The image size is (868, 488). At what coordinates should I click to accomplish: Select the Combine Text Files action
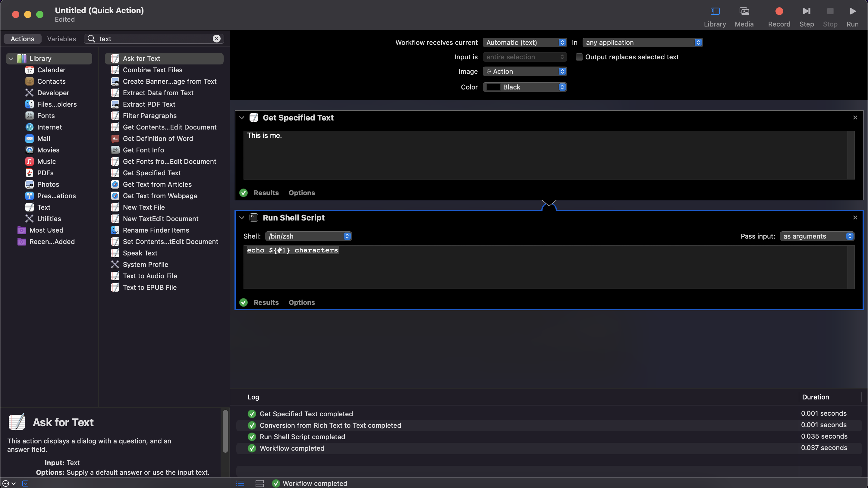(164, 70)
